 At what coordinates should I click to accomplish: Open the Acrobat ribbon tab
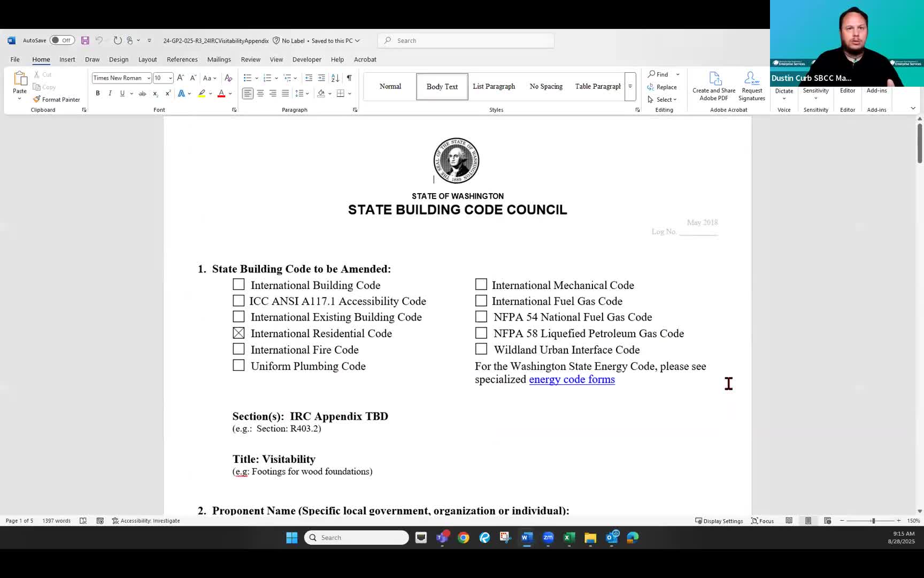(365, 59)
